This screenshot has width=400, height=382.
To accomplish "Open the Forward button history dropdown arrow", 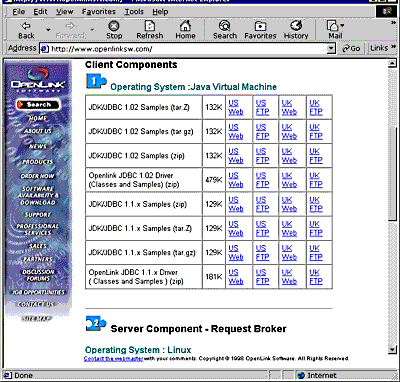I will point(93,30).
